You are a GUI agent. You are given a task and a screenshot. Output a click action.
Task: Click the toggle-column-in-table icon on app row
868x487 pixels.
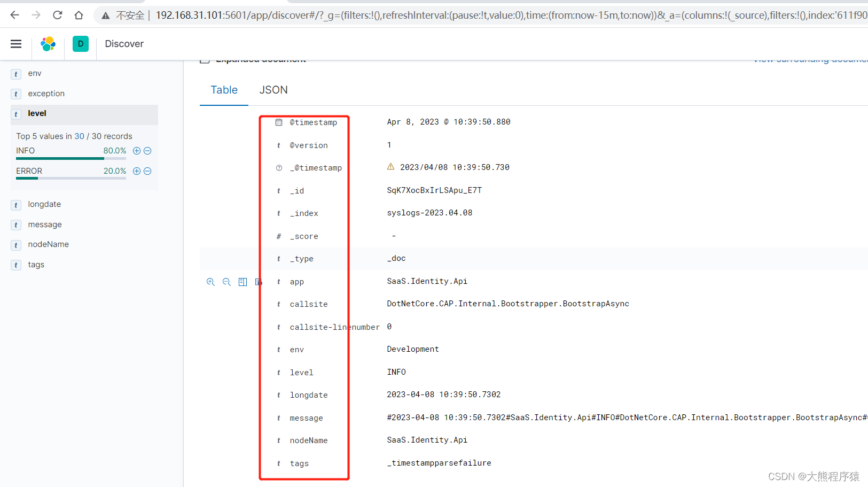(x=243, y=282)
